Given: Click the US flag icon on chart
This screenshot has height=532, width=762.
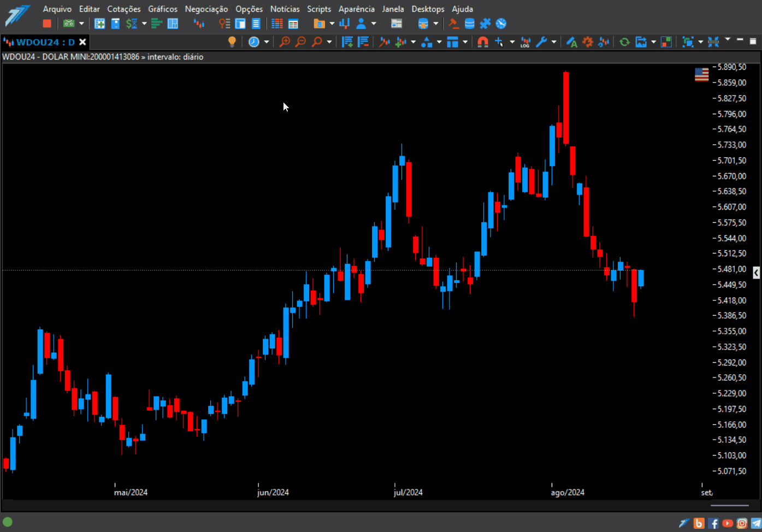Looking at the screenshot, I should pos(702,74).
